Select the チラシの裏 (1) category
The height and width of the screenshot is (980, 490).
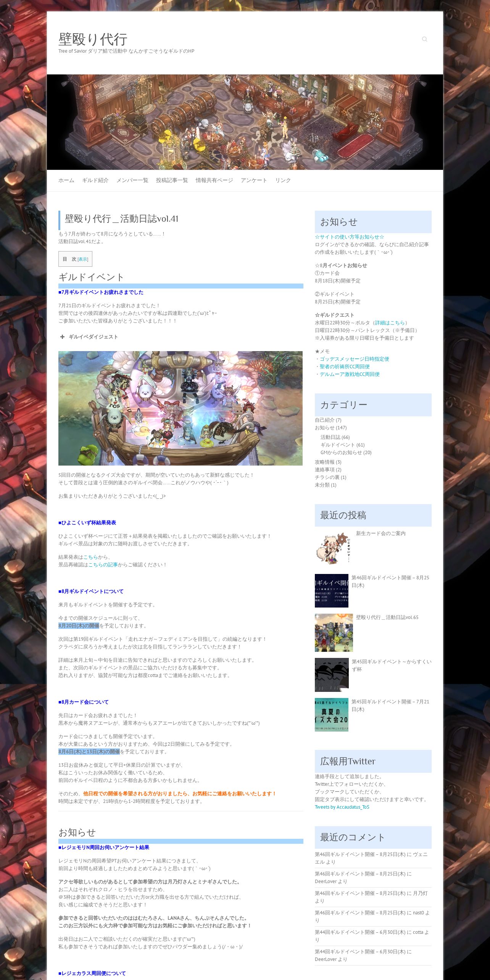point(330,477)
